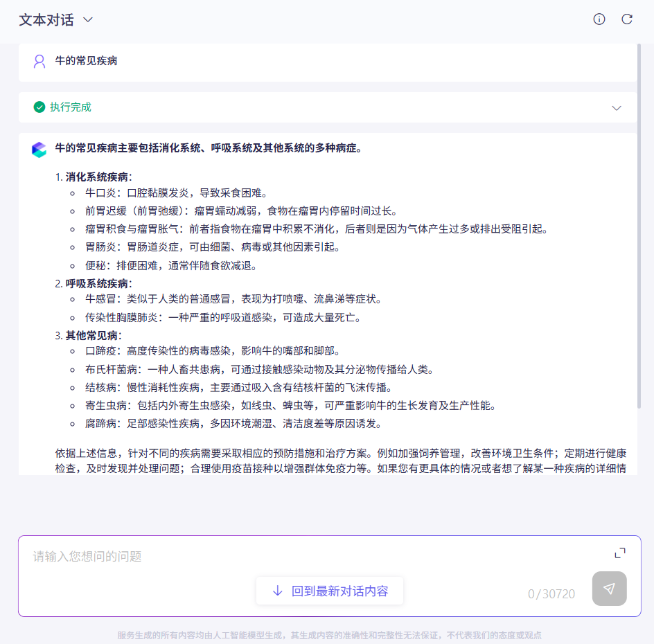
Task: Click 回到最新对话内容 button
Action: coord(330,591)
